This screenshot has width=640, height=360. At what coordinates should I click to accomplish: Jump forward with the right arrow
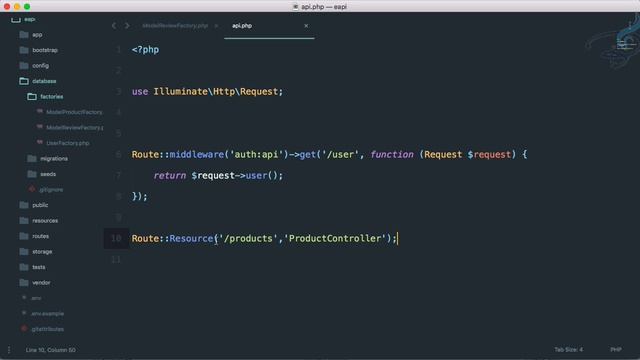[127, 26]
